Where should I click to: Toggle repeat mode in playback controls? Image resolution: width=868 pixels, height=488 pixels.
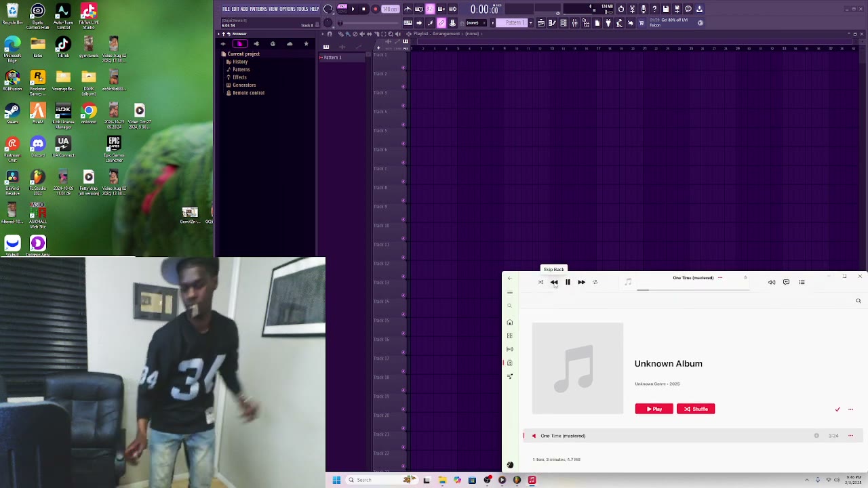(595, 282)
